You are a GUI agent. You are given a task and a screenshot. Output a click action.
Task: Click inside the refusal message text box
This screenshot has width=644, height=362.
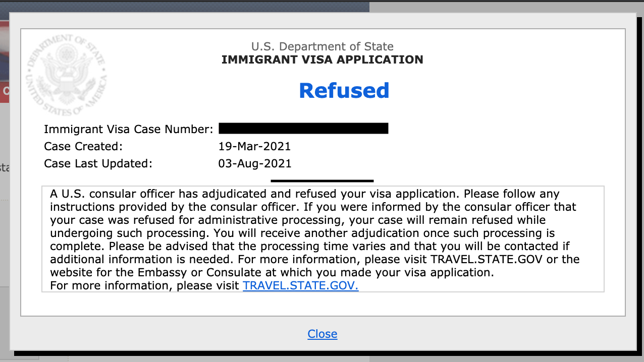pyautogui.click(x=323, y=239)
